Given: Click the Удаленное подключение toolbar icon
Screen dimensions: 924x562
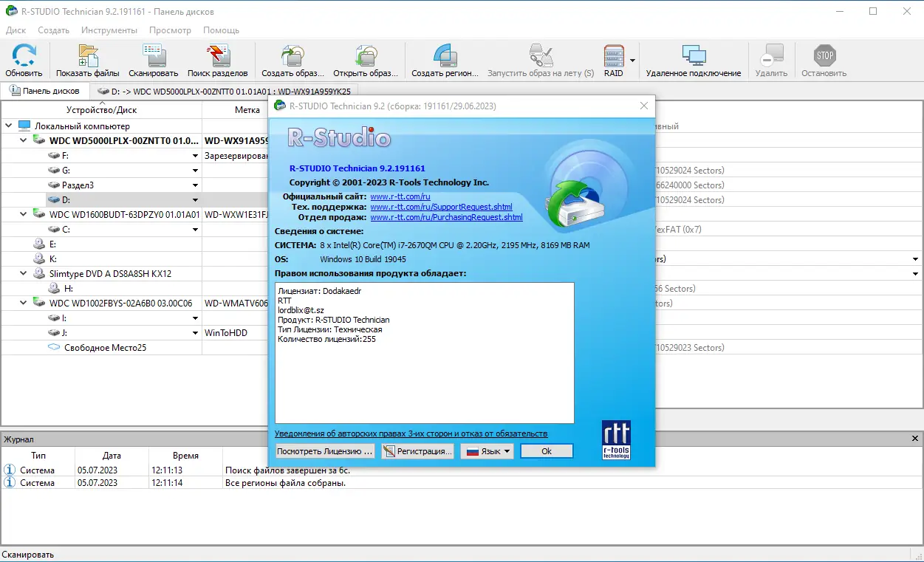Looking at the screenshot, I should pos(693,59).
